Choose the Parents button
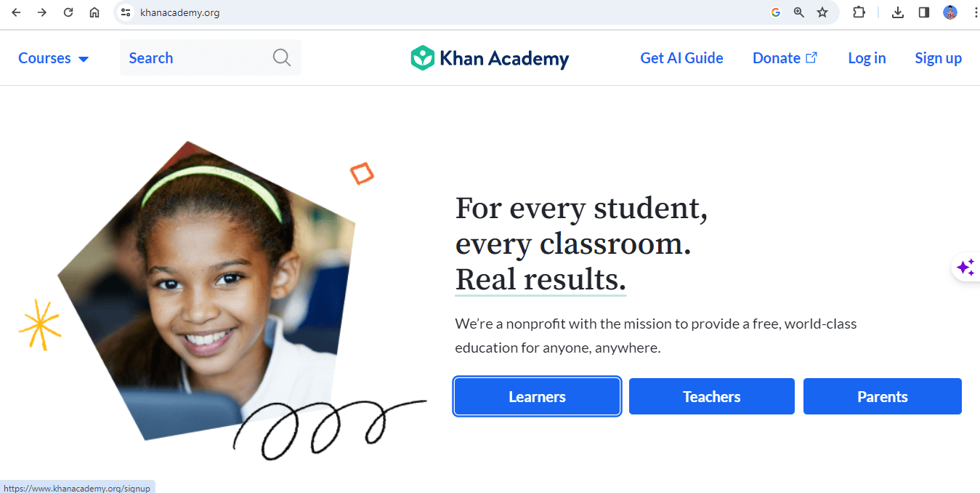This screenshot has height=493, width=980. (x=882, y=396)
